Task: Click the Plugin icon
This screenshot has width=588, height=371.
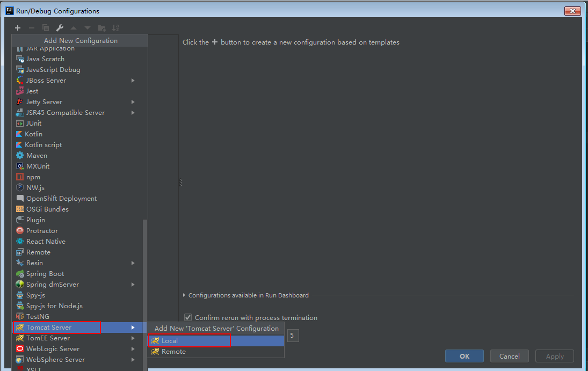Action: coord(20,220)
